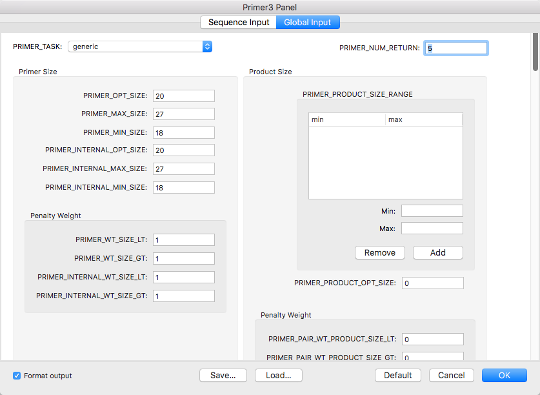Edit the PRIMER_PRODUCT_OPT_SIZE field

coord(433,283)
